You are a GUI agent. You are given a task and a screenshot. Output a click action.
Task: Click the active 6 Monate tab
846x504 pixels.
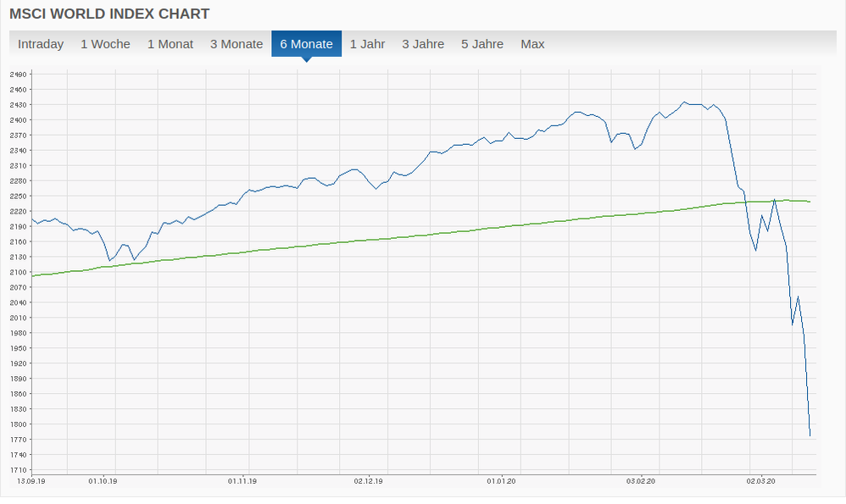point(306,44)
